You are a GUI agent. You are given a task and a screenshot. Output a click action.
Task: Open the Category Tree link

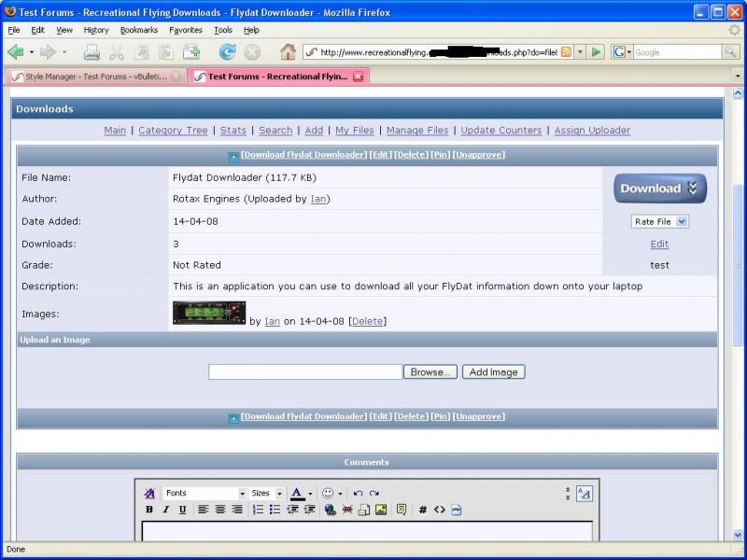coord(173,131)
